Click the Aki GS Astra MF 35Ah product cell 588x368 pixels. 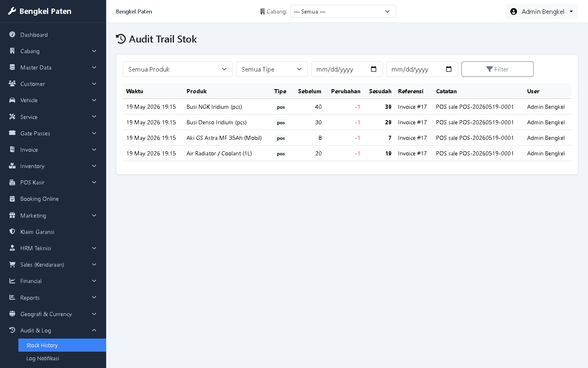(x=224, y=138)
